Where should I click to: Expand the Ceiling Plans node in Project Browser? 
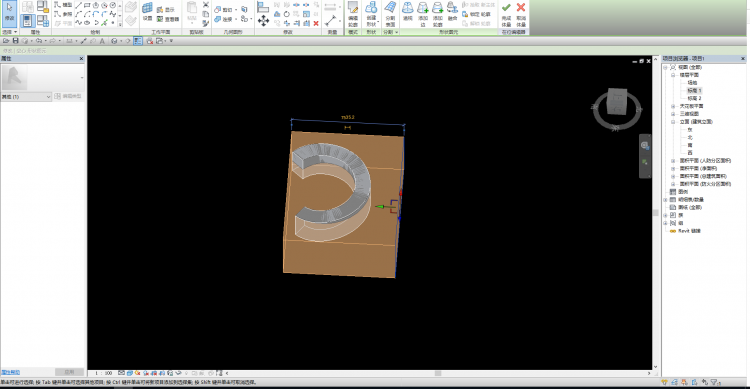673,106
